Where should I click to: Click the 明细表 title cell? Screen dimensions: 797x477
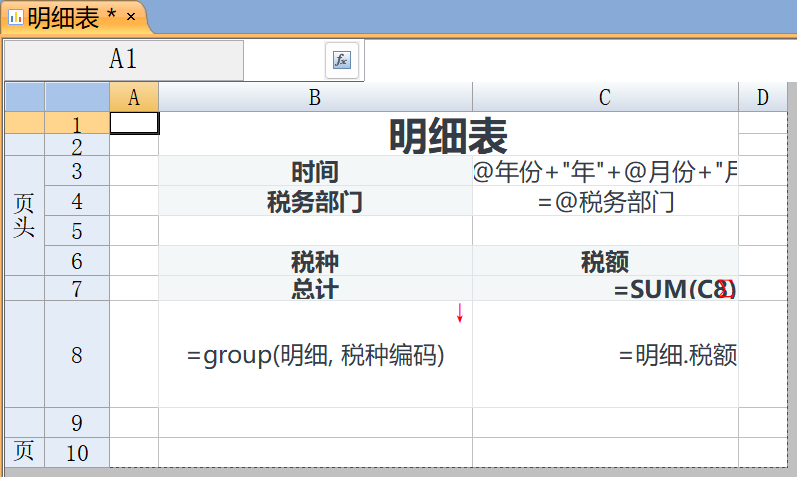pyautogui.click(x=448, y=134)
